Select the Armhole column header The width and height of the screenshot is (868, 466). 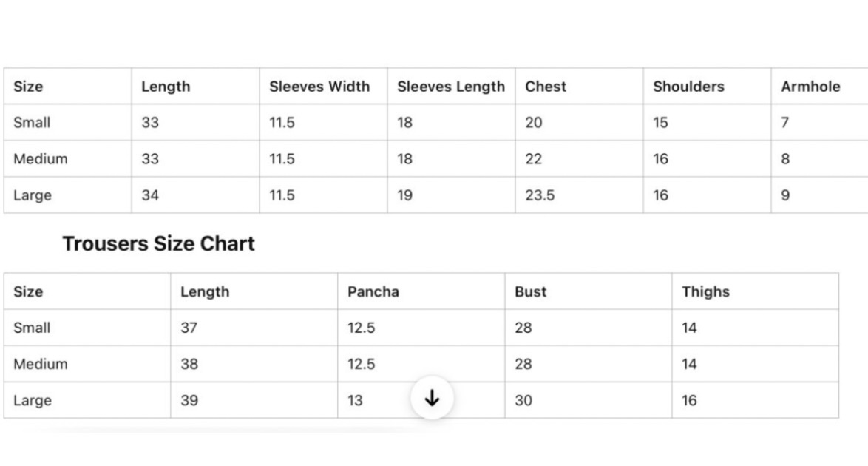click(x=810, y=87)
